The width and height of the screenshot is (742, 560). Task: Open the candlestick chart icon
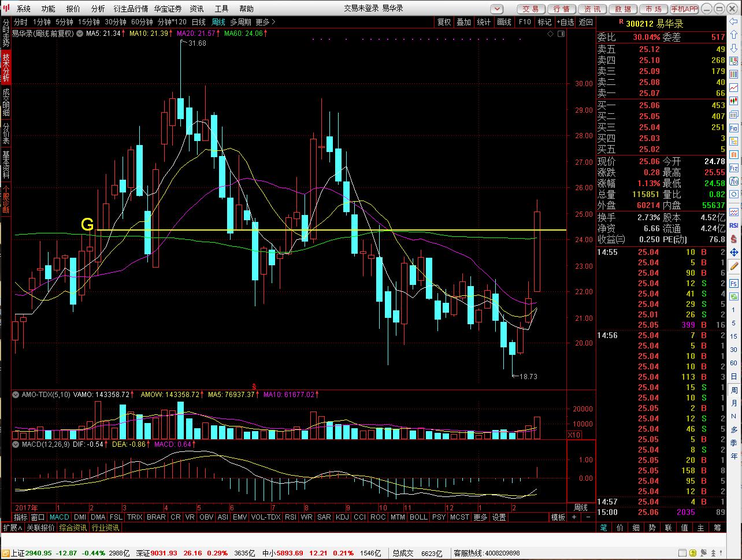coord(734,101)
